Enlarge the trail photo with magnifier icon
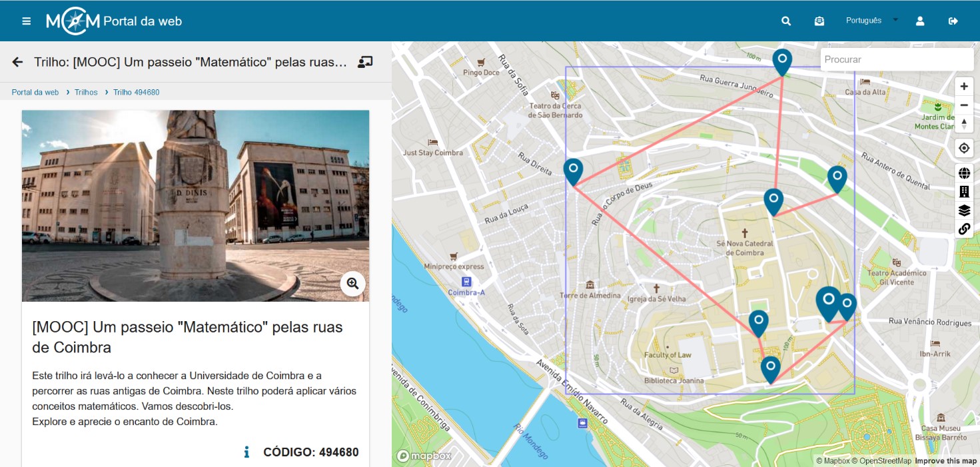980x467 pixels. tap(352, 283)
